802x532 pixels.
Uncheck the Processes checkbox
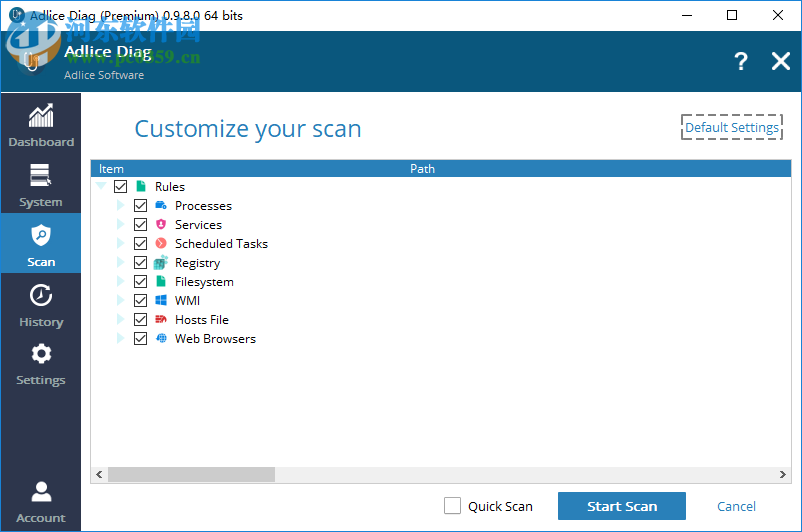point(141,205)
